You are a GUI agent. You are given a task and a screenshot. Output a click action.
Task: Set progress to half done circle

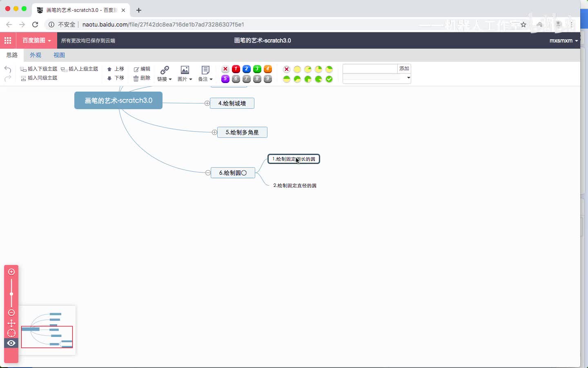[x=287, y=79]
